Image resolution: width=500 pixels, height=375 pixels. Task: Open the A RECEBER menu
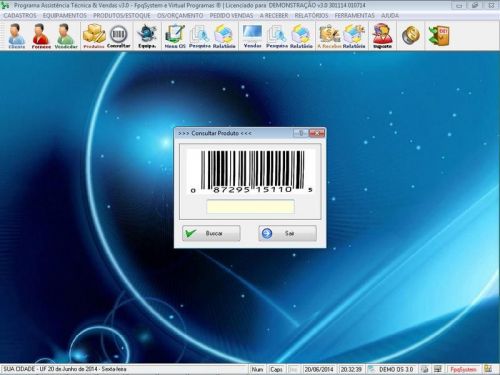point(274,16)
